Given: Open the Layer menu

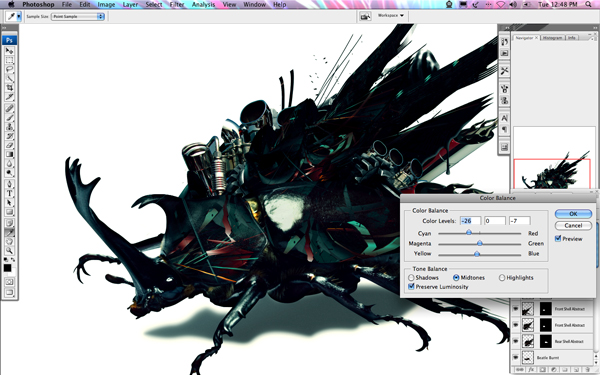Looking at the screenshot, I should [x=130, y=5].
